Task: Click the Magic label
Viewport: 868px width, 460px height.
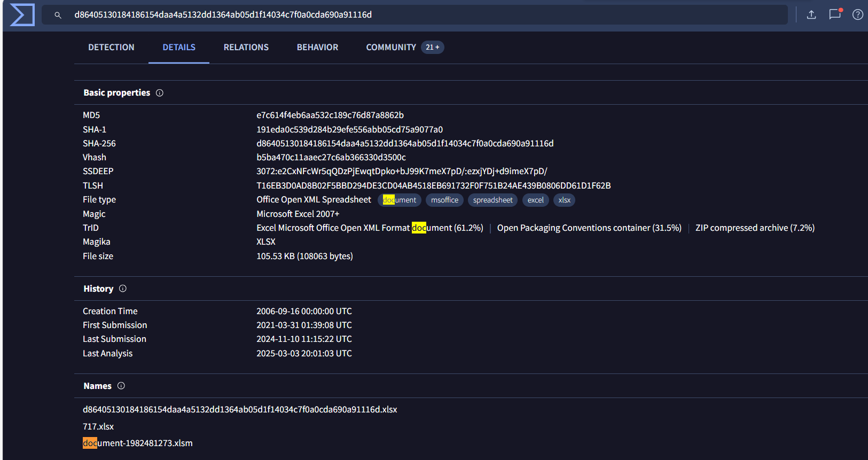Action: coord(94,214)
